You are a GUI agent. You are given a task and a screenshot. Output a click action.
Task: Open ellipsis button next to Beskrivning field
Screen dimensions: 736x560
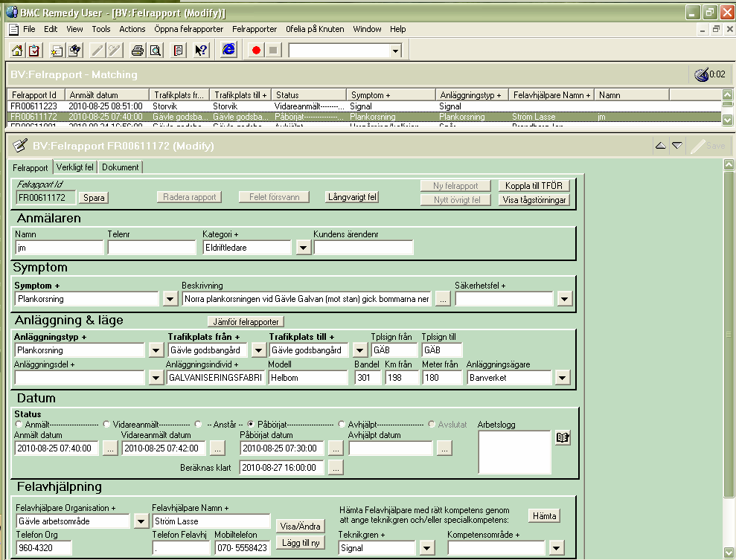(x=443, y=299)
